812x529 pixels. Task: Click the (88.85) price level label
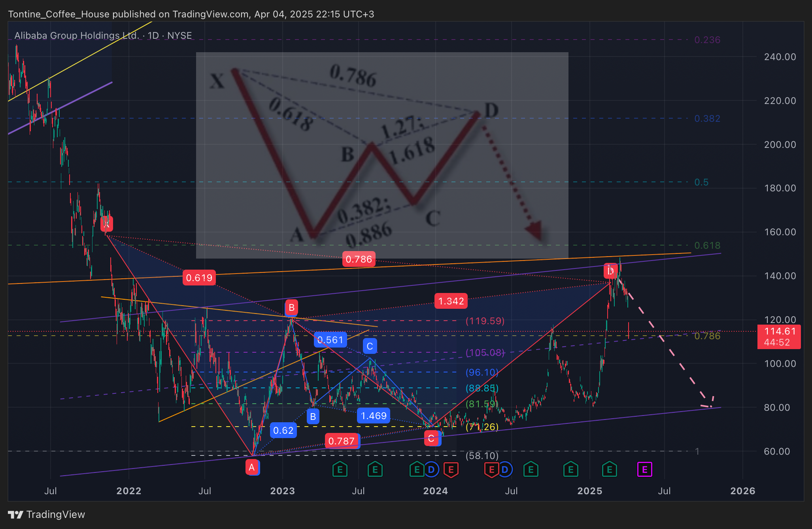tap(482, 388)
